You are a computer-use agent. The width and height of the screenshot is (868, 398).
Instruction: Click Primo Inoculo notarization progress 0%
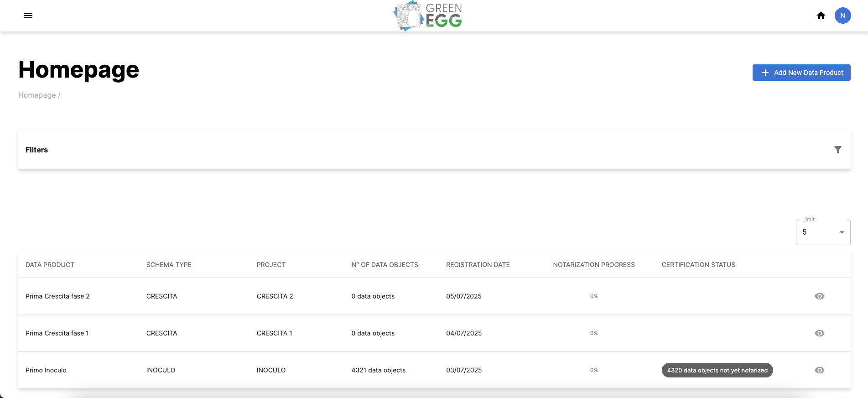[593, 370]
